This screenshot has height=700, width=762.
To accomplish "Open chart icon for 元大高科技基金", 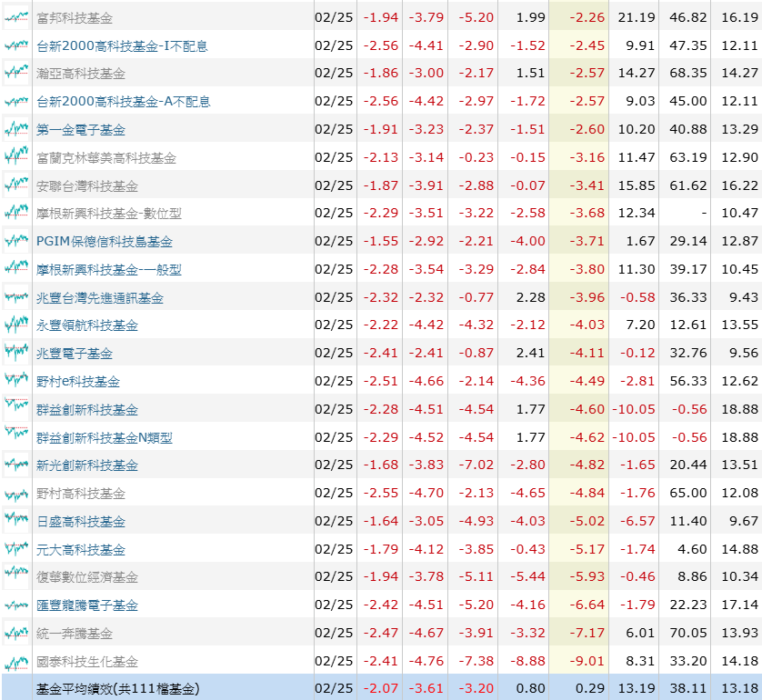I will [x=16, y=549].
